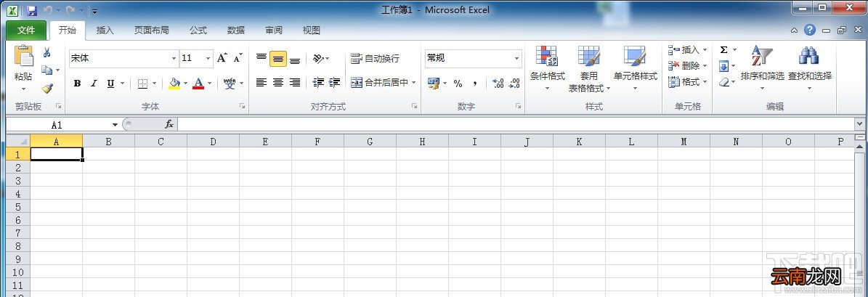
Task: Click inside the formula bar input
Action: click(x=516, y=124)
